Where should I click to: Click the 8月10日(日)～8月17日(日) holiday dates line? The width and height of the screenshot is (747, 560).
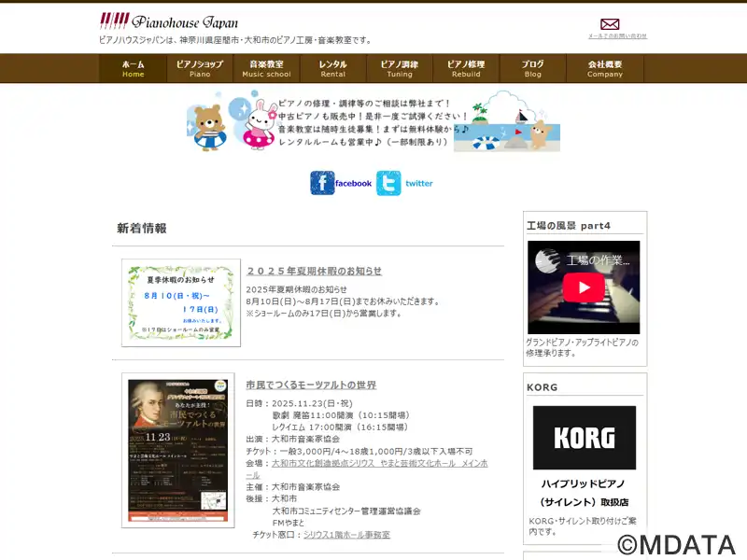tap(343, 301)
